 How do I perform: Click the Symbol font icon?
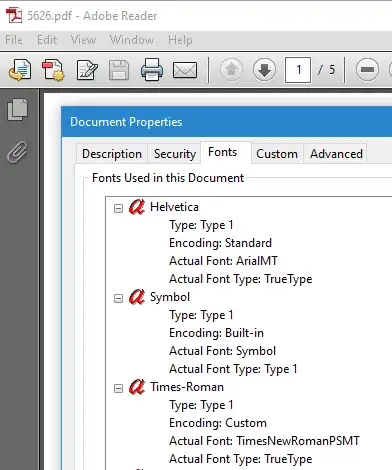tap(137, 297)
